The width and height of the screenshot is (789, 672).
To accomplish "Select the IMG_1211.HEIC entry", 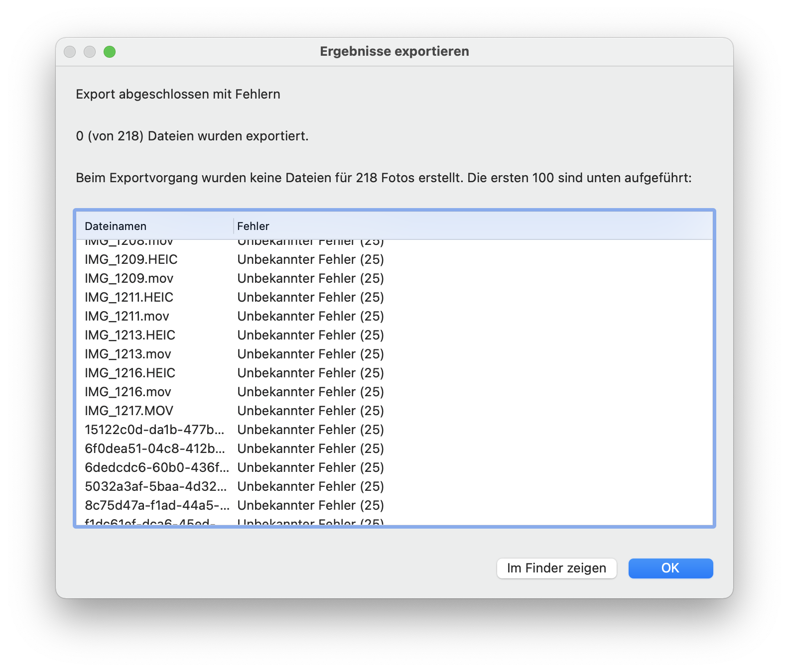I will click(x=129, y=297).
